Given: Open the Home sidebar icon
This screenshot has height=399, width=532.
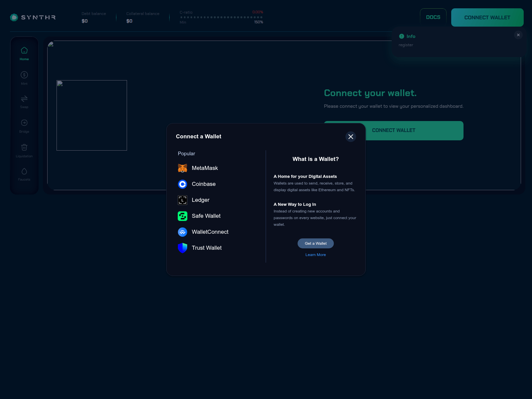Looking at the screenshot, I should pyautogui.click(x=24, y=50).
